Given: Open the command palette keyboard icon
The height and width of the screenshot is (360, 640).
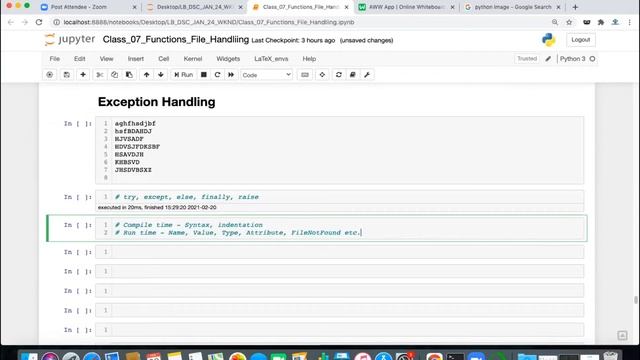Looking at the screenshot, I should point(305,75).
